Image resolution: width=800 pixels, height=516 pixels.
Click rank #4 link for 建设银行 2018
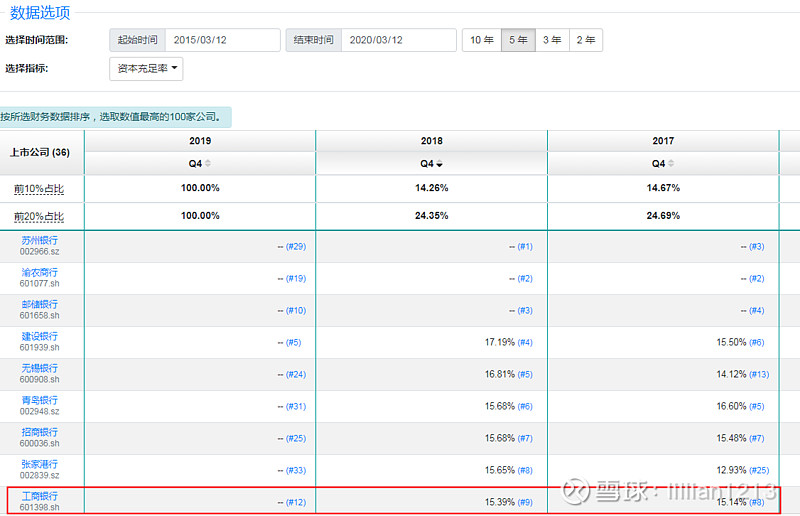pos(525,342)
